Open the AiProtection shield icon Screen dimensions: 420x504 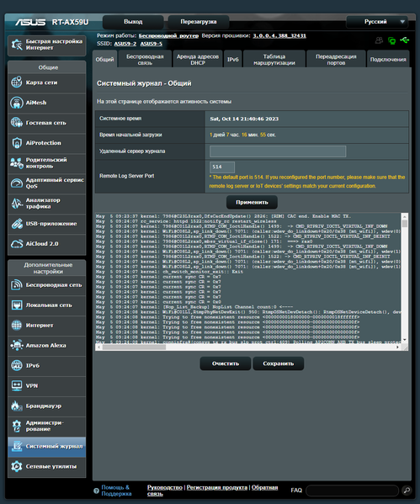pyautogui.click(x=16, y=143)
